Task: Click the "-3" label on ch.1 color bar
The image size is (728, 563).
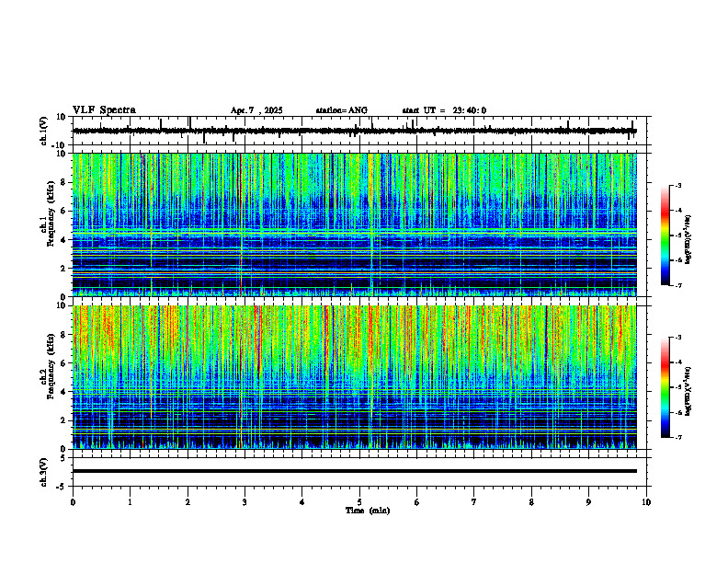Action: (678, 185)
